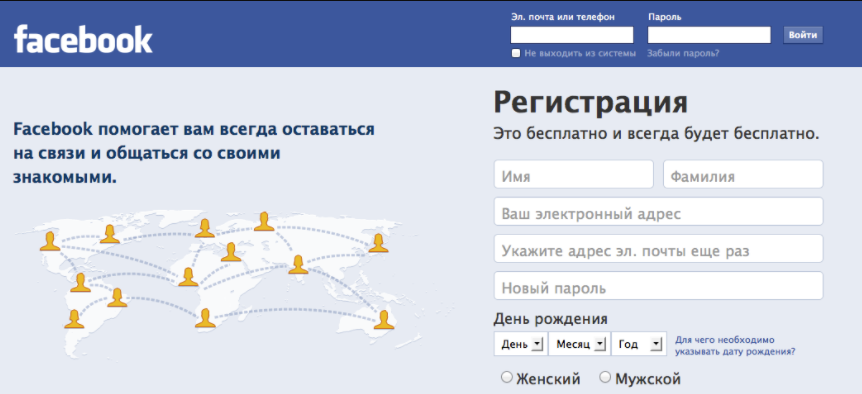This screenshot has height=394, width=862.
Task: Click the person icon over Japan
Action: [x=378, y=243]
